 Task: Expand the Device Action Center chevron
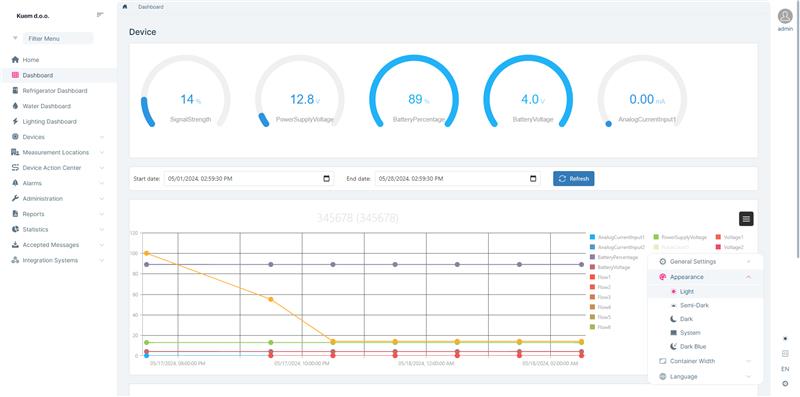pyautogui.click(x=102, y=168)
